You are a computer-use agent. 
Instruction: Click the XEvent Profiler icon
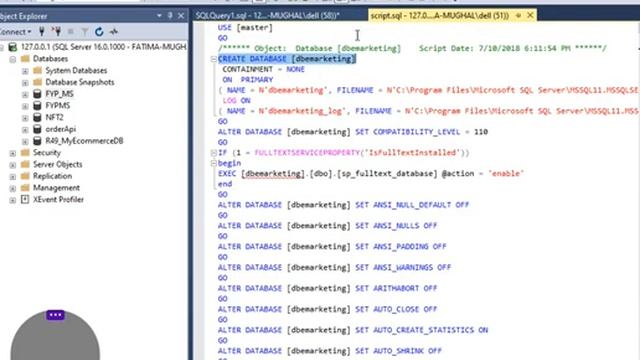tap(25, 200)
